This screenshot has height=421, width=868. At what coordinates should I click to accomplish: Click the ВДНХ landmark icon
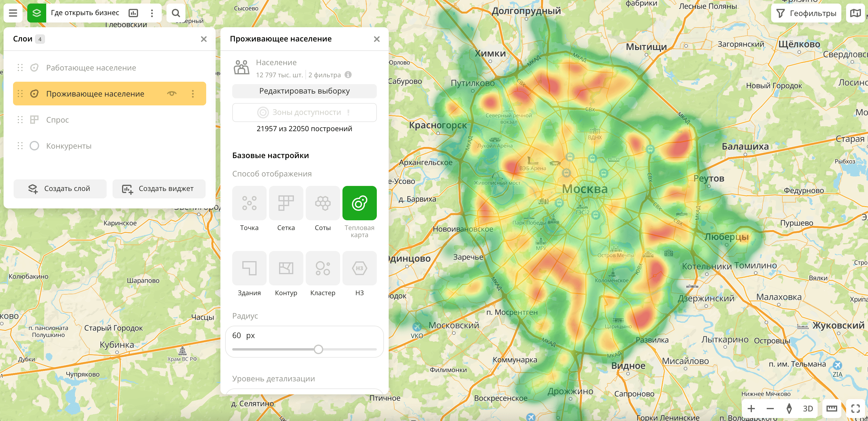point(594,131)
